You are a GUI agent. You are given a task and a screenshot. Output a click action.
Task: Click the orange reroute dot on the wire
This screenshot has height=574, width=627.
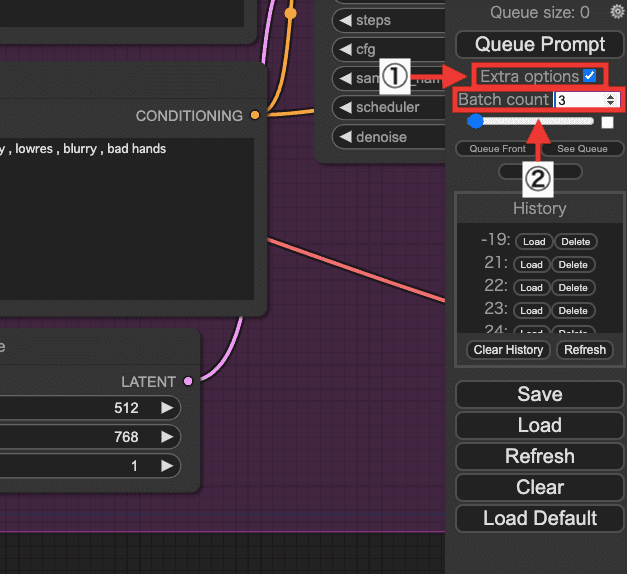(290, 14)
